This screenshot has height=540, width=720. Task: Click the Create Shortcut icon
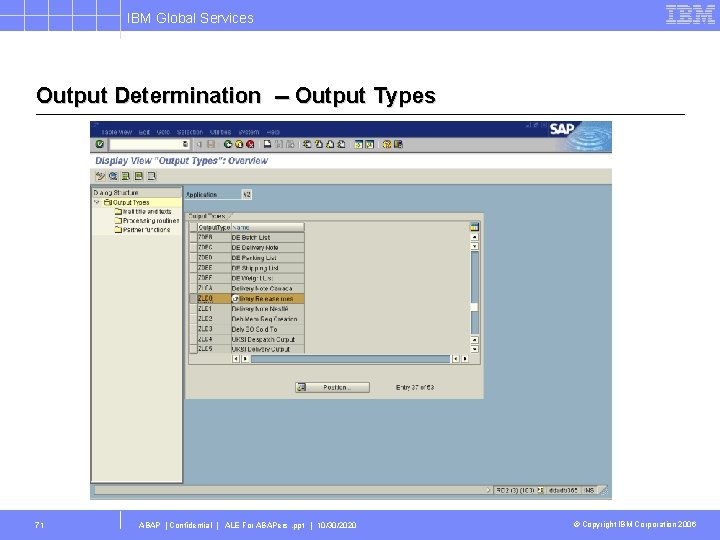pos(369,144)
